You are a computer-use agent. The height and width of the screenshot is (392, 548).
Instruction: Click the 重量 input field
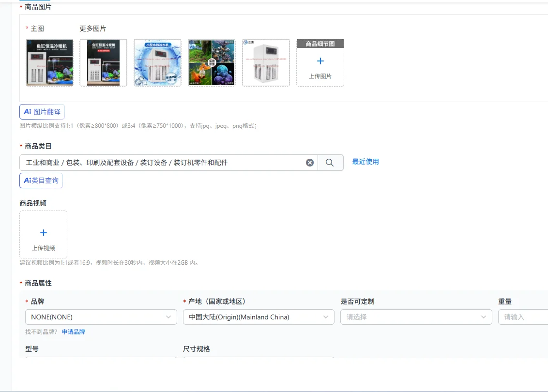(x=523, y=317)
